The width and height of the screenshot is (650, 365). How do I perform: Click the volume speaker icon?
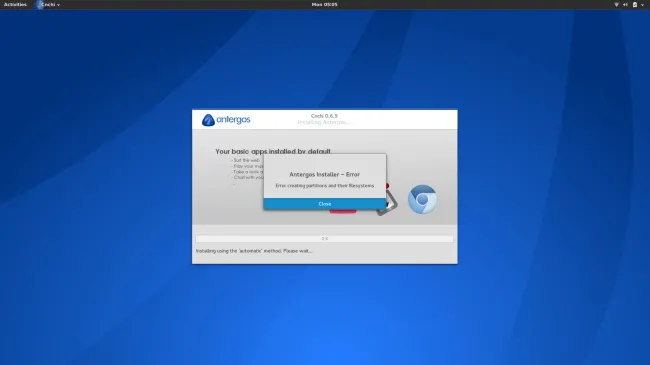625,5
